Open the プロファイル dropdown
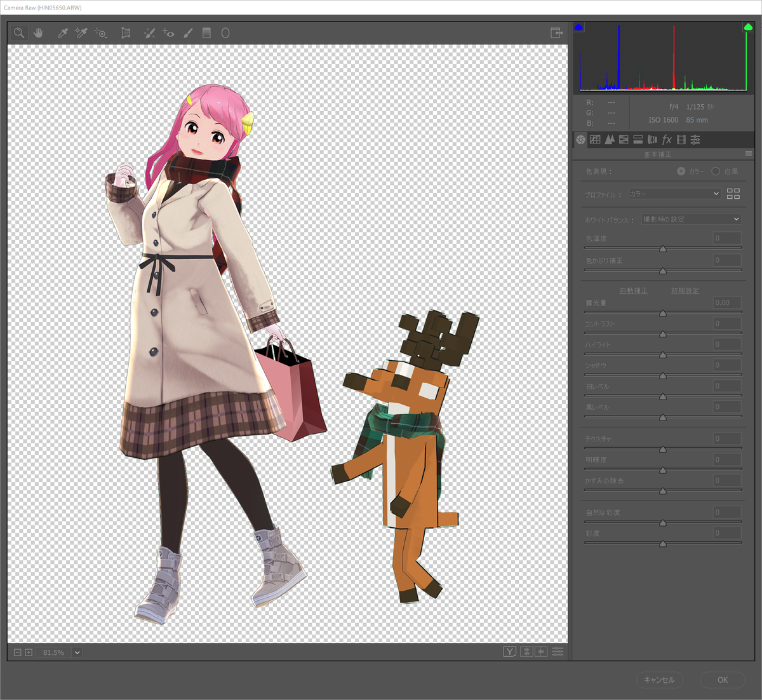This screenshot has width=762, height=700. [x=675, y=194]
